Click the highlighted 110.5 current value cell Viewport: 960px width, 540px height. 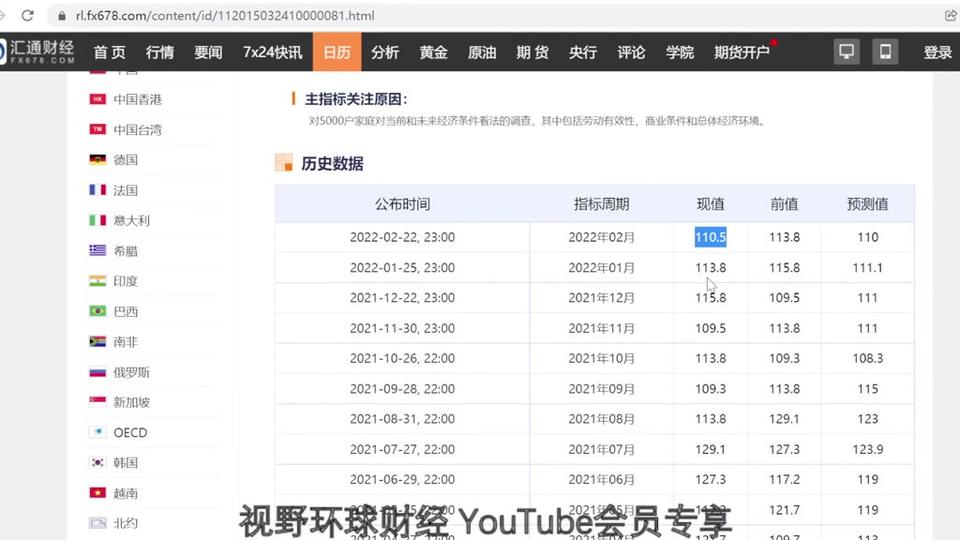(x=710, y=237)
